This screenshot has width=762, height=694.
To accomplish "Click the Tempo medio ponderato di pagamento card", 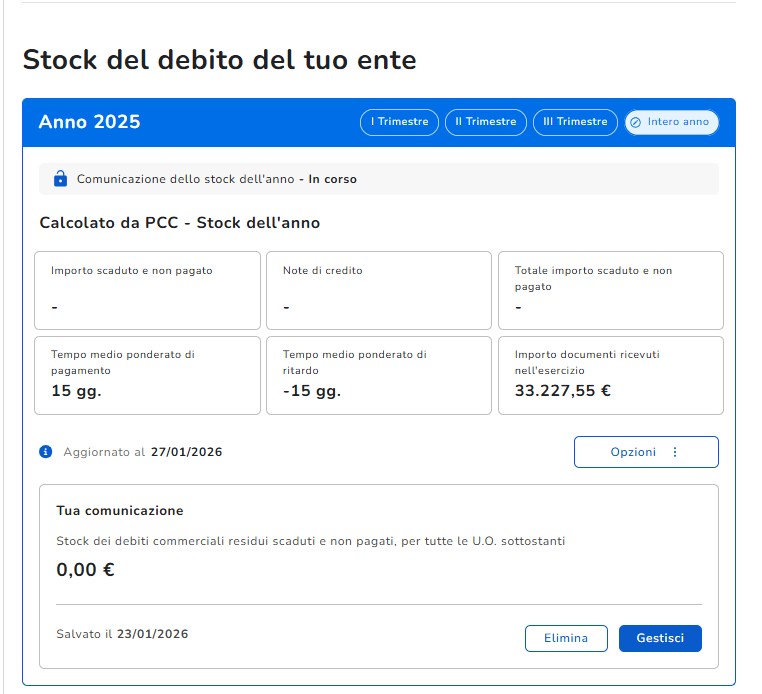I will tap(147, 375).
